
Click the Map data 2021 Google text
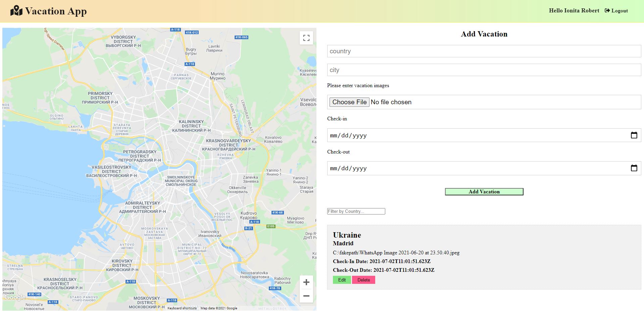click(x=219, y=308)
